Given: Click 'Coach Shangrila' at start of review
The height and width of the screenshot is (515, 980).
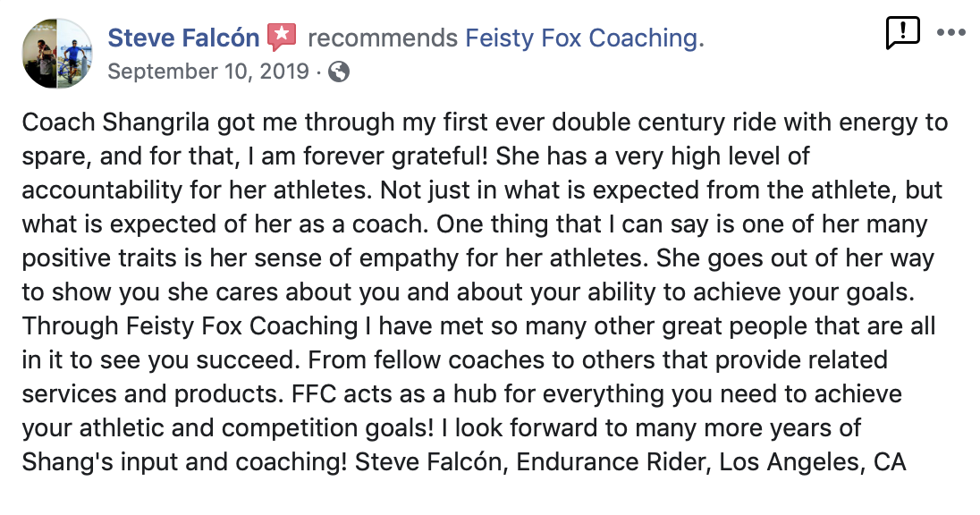Looking at the screenshot, I should coord(115,122).
